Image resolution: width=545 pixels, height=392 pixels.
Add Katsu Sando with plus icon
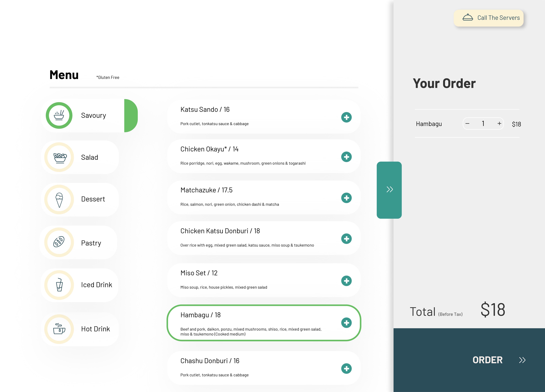(346, 117)
